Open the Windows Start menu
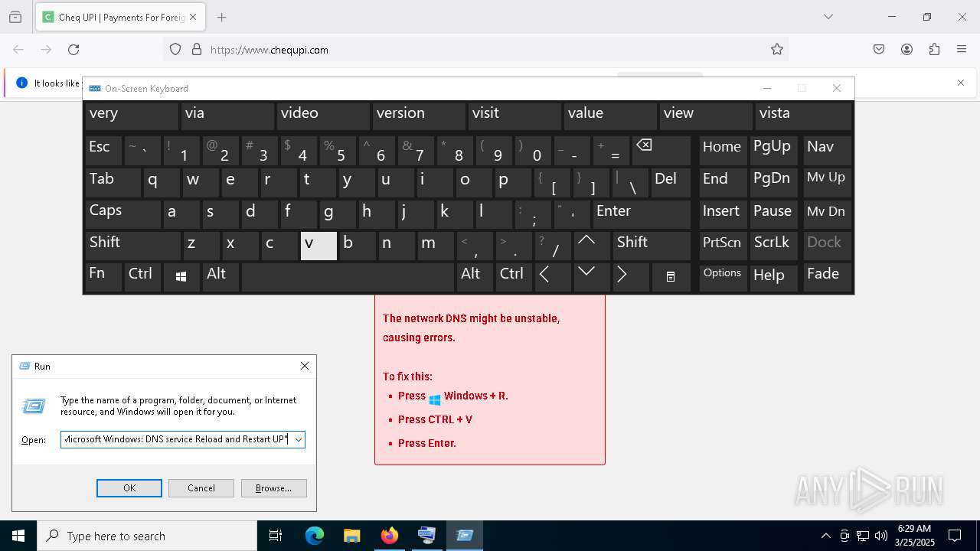The image size is (980, 551). point(18,536)
